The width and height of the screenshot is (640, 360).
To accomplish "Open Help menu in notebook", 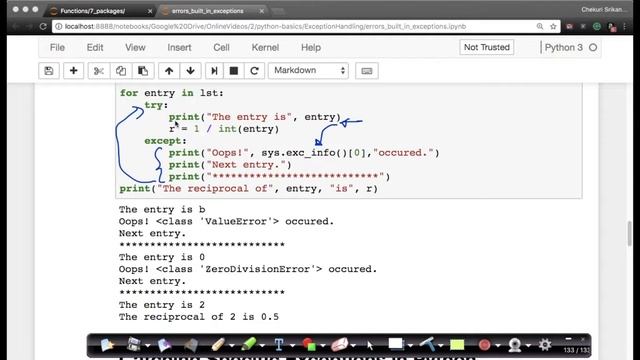I will pos(311,47).
